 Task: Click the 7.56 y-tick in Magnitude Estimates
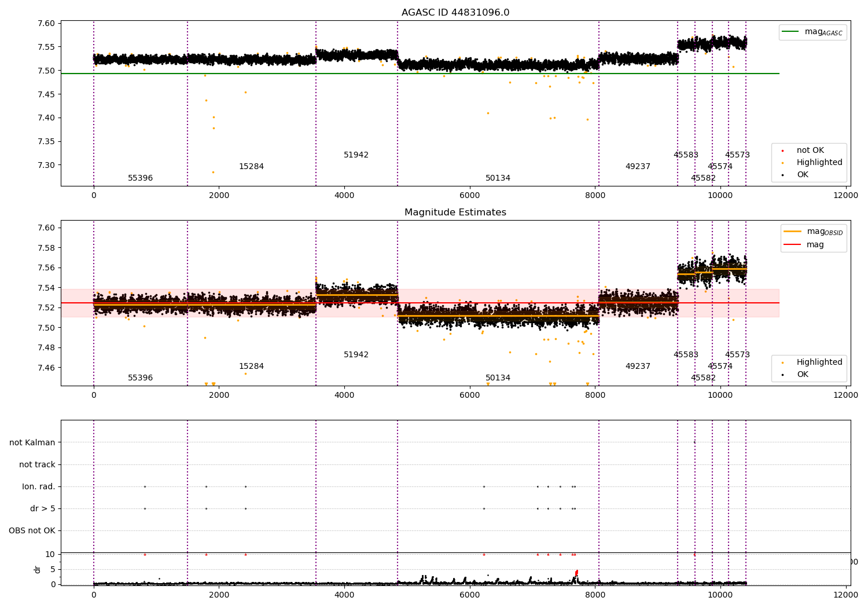(46, 268)
